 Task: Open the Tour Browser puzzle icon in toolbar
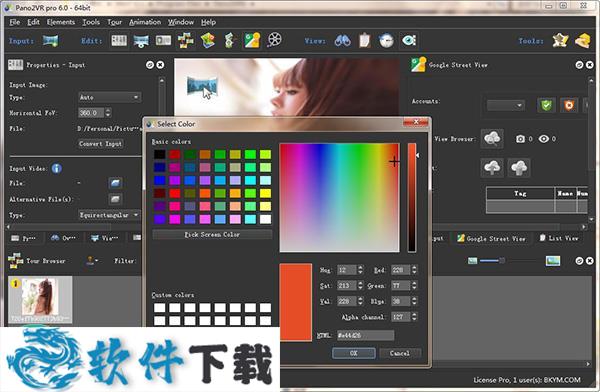click(x=186, y=40)
